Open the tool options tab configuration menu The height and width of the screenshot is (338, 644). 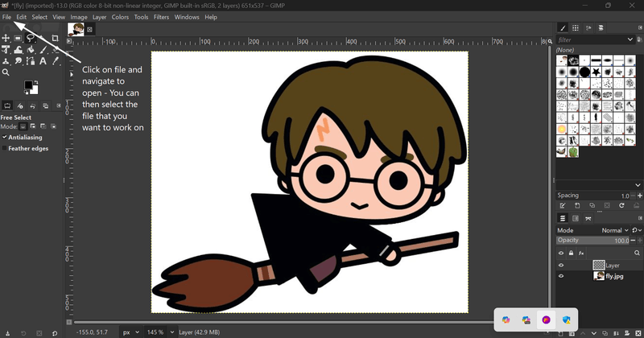pos(58,106)
